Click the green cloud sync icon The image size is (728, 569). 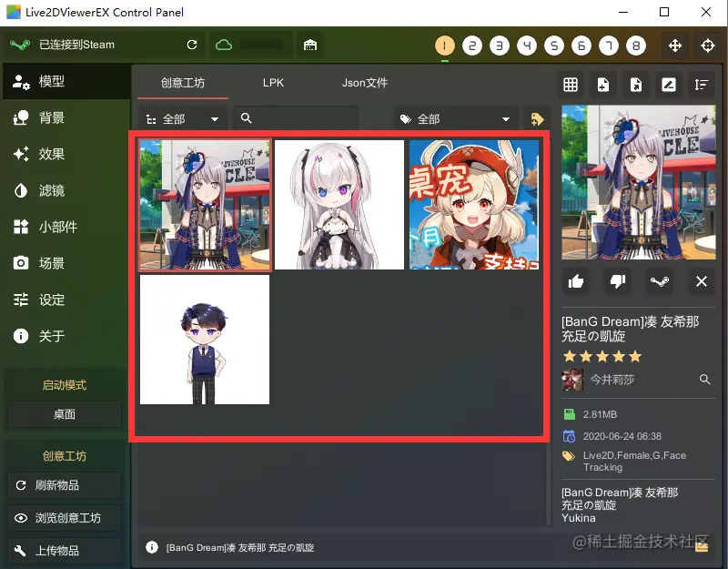click(224, 45)
